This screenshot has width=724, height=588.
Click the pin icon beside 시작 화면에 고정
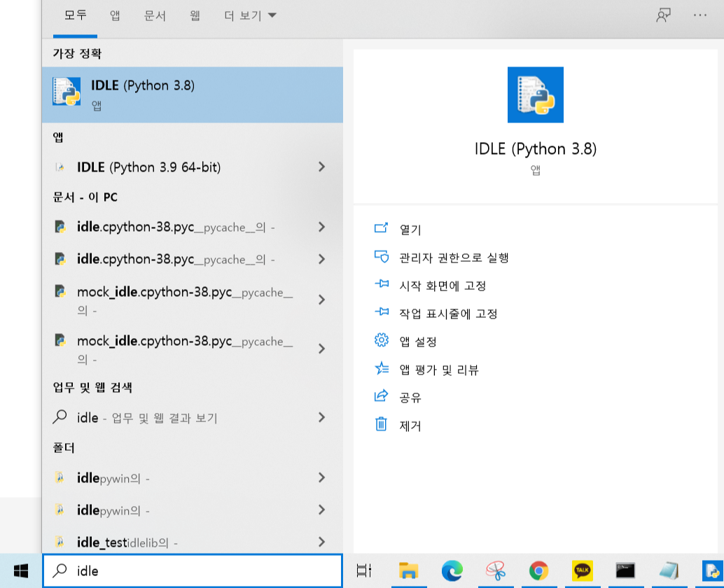(x=382, y=284)
